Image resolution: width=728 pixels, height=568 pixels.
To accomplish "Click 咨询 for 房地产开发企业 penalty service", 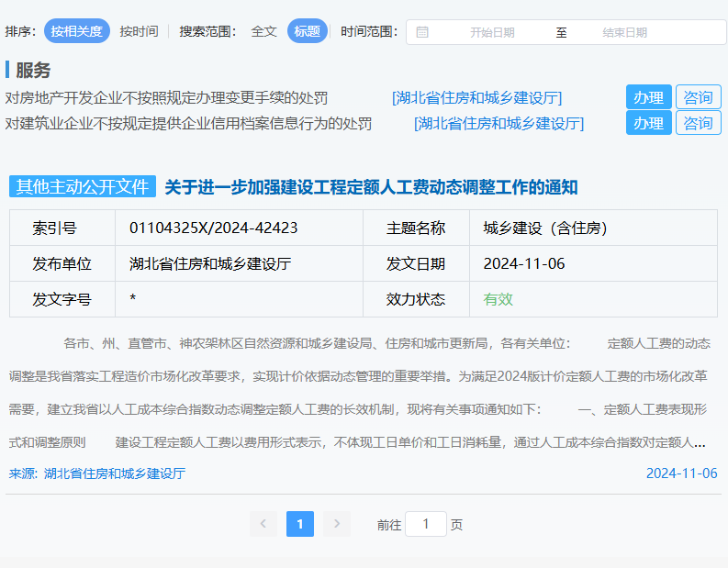I will (x=698, y=97).
